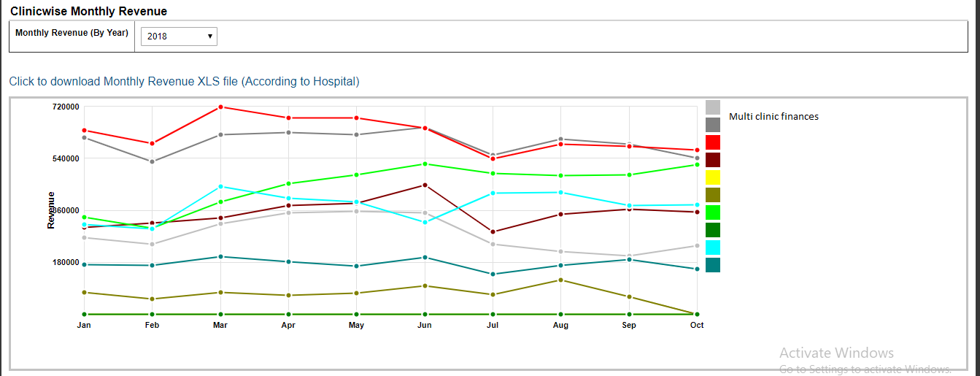Click the Monthly Revenue XLS download link
This screenshot has height=376, width=980.
coord(184,82)
